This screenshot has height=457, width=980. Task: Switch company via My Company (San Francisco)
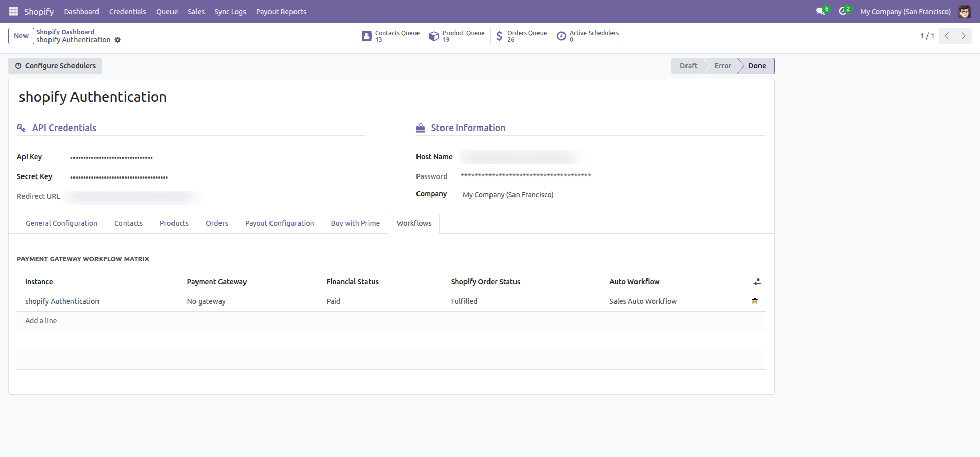point(905,11)
